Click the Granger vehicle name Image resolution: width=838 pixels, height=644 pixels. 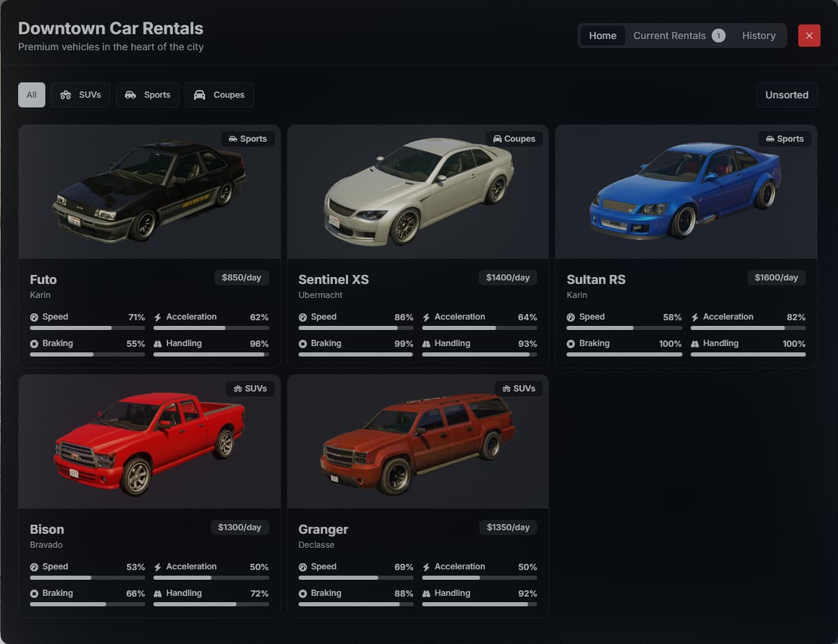(x=323, y=530)
